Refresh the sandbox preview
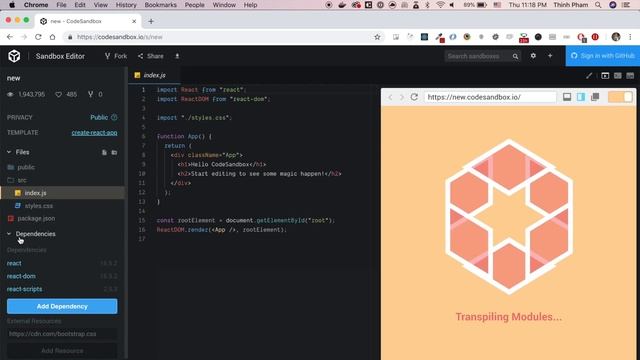 (x=414, y=97)
